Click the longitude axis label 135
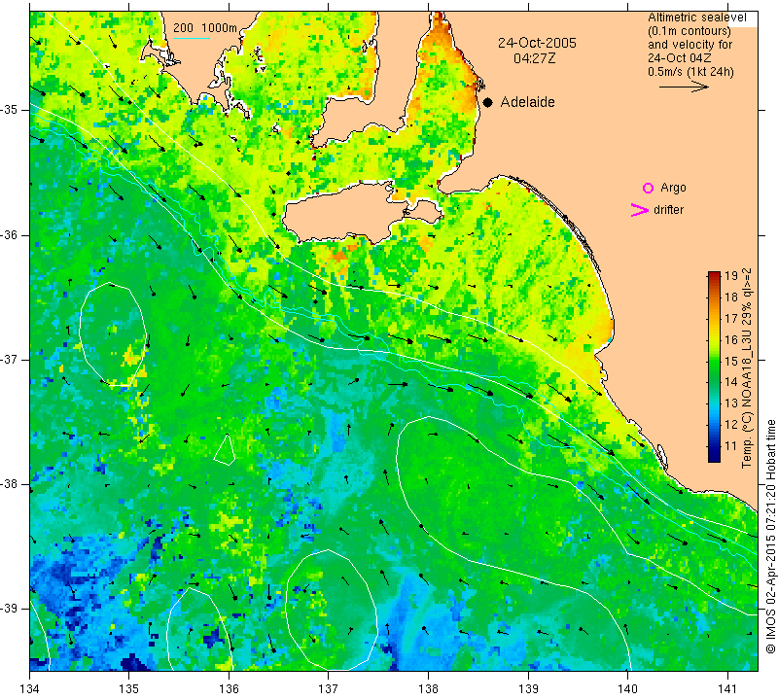The height and width of the screenshot is (700, 778). (x=129, y=688)
